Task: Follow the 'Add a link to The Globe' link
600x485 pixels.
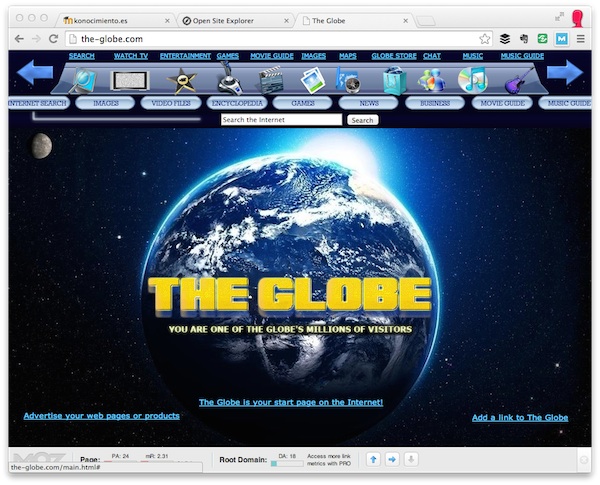Action: pos(520,417)
